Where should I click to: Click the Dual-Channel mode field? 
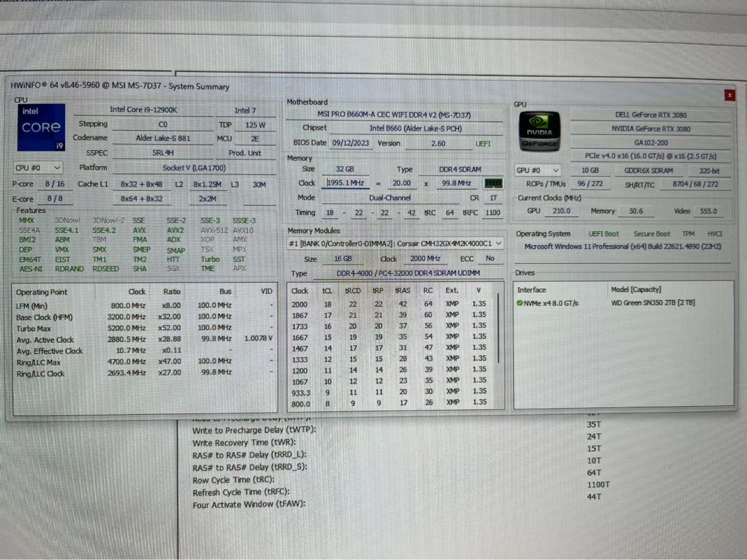click(x=390, y=198)
